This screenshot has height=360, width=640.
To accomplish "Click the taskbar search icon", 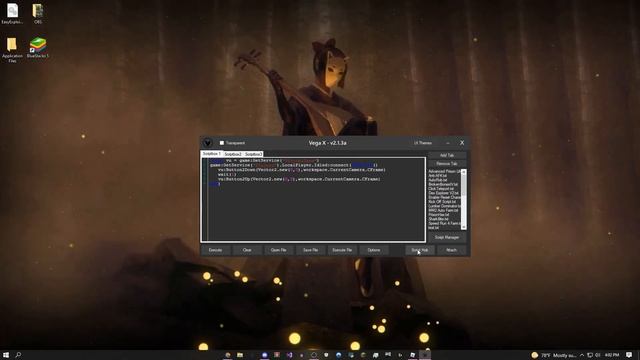I will pyautogui.click(x=18, y=355).
